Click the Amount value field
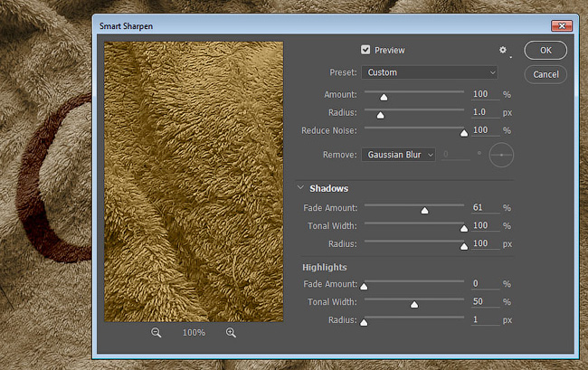588x370 pixels. point(485,94)
